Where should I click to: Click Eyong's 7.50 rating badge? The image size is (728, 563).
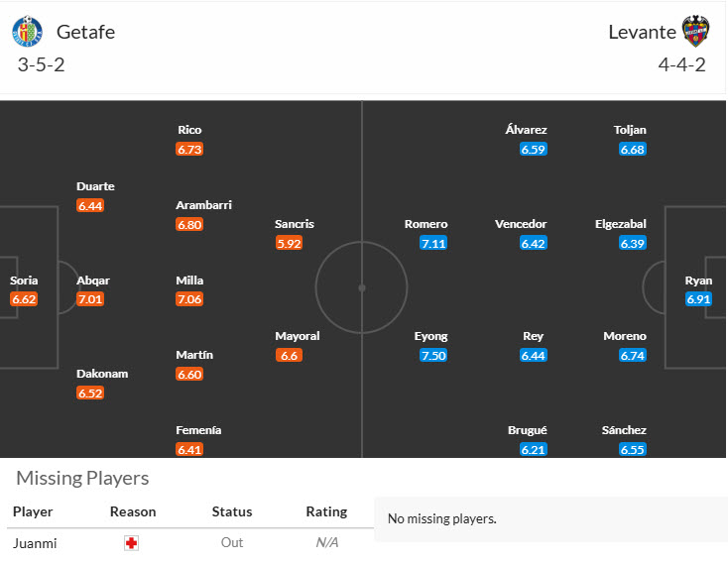433,355
